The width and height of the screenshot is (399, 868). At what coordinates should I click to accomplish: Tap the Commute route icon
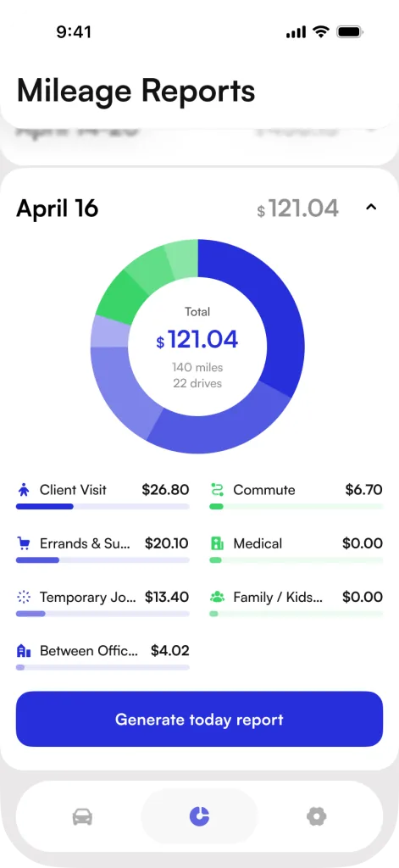217,490
